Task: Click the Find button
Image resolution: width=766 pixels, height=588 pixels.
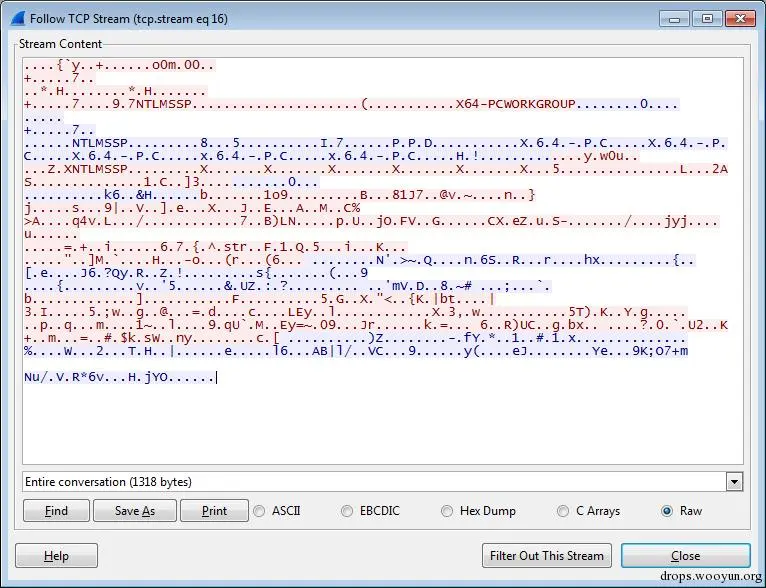Action: (56, 511)
